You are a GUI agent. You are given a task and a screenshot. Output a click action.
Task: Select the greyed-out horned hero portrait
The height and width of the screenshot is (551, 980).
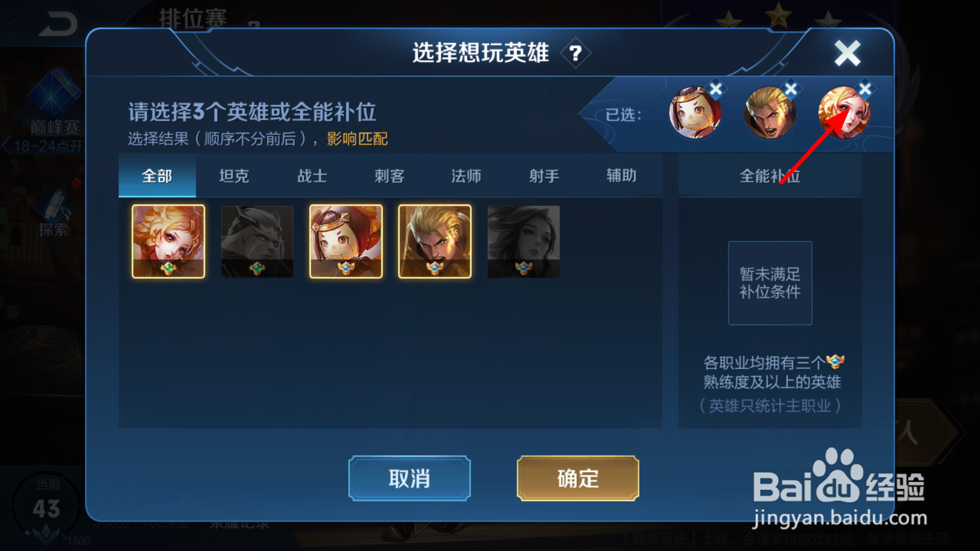pyautogui.click(x=257, y=241)
